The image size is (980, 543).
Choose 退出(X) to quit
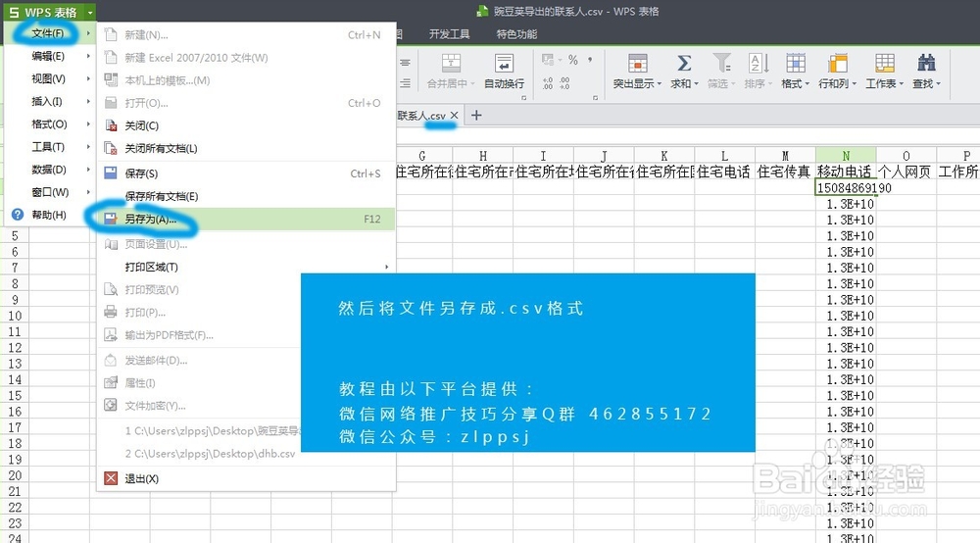pos(246,478)
